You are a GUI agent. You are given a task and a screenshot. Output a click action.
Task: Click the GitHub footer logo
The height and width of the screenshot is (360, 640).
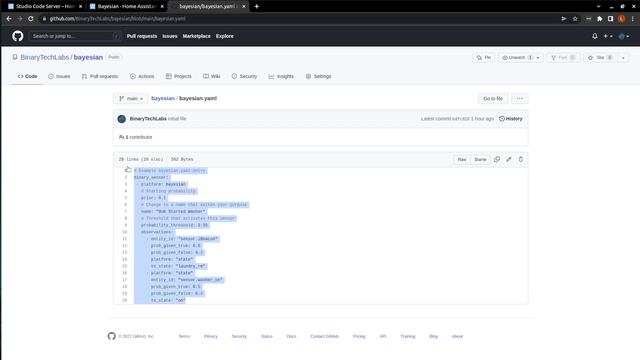click(111, 336)
